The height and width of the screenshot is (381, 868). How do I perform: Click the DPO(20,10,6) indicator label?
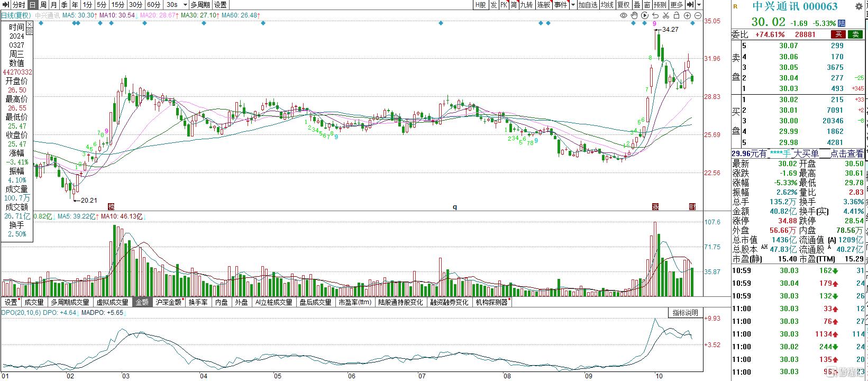click(22, 313)
